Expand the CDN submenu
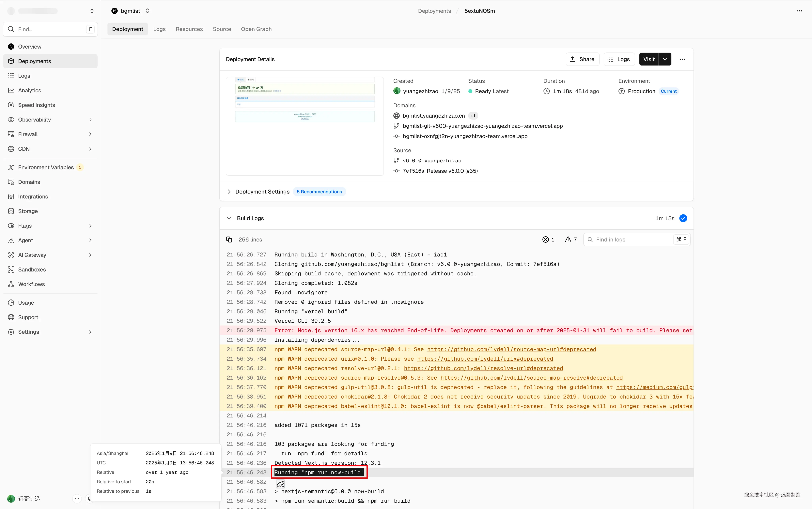The image size is (812, 509). [x=90, y=149]
